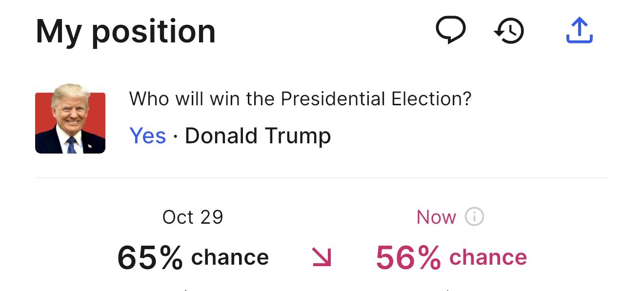This screenshot has width=644, height=291.
Task: Open the candidate photo thumbnail
Action: (x=70, y=118)
